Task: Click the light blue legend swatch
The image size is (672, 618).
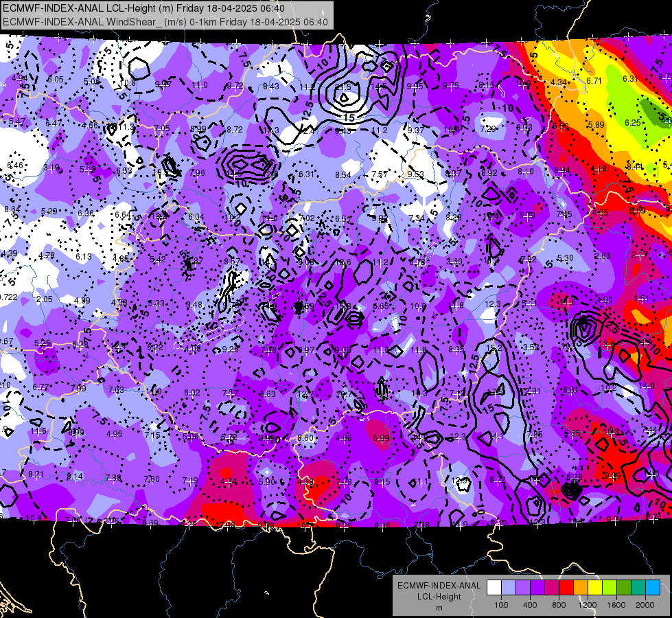Action: click(x=509, y=588)
